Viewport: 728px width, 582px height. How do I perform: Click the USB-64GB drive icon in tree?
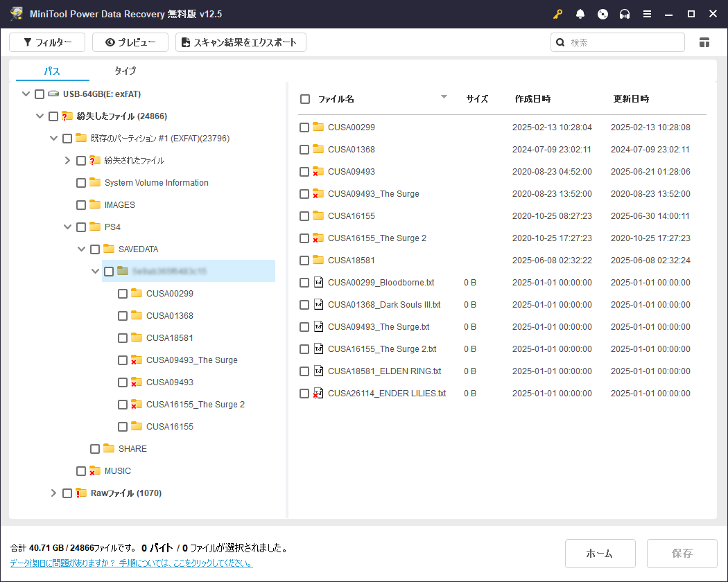pos(53,94)
